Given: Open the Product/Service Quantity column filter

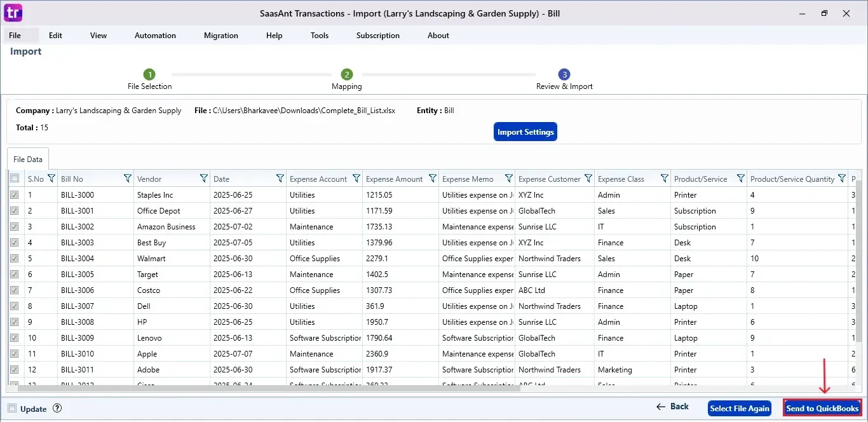Looking at the screenshot, I should (x=842, y=179).
